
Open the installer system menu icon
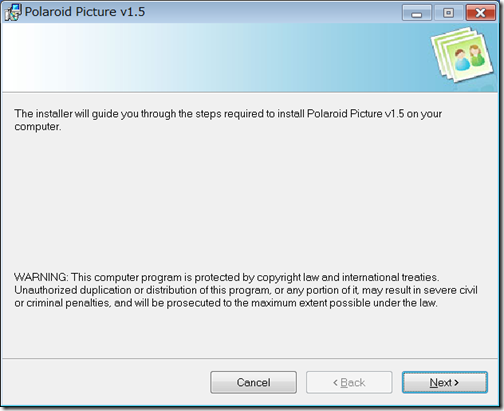tap(13, 12)
